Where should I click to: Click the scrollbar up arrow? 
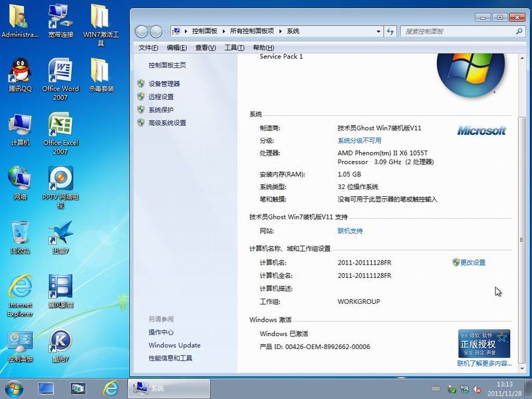pyautogui.click(x=522, y=58)
